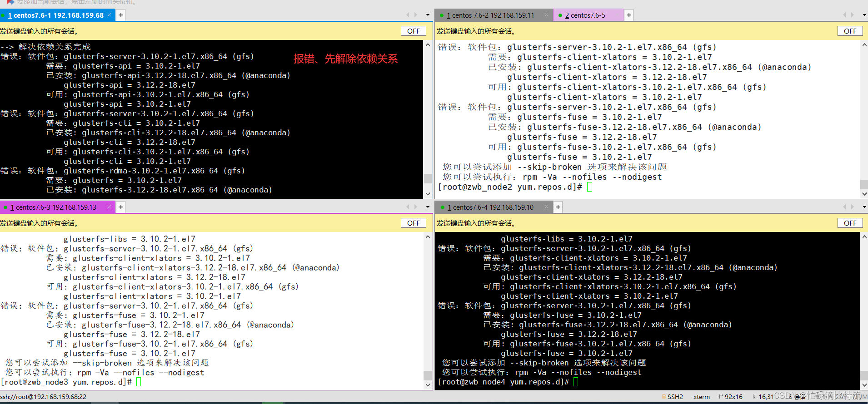The width and height of the screenshot is (868, 404).
Task: Toggle OFF broadcast button in centos7.6-1 pane
Action: 414,31
